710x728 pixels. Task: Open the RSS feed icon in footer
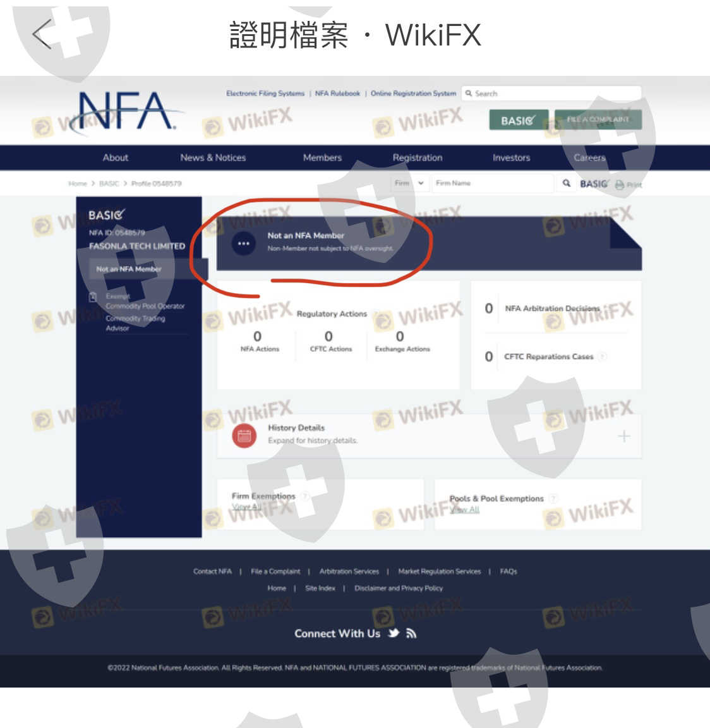[x=411, y=634]
